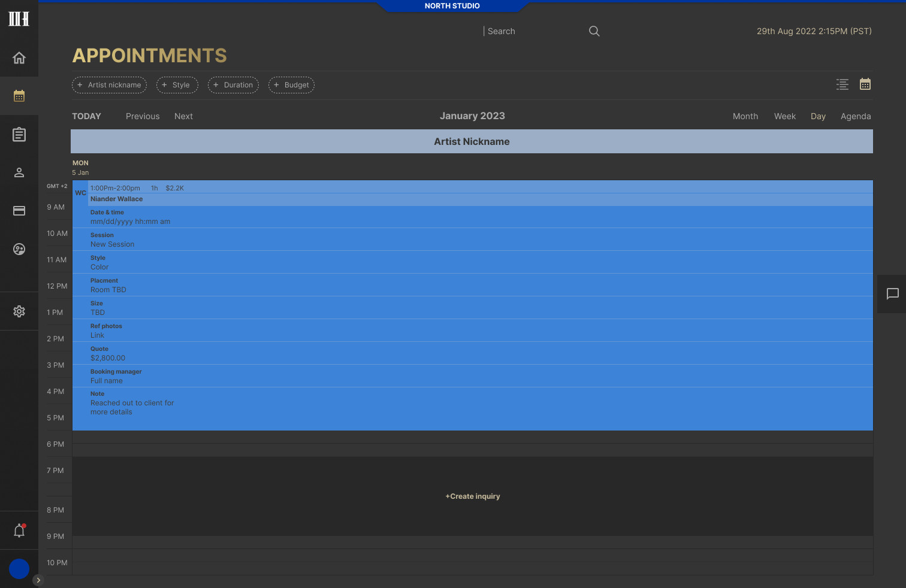
Task: Click the Booking manager Full name field
Action: [473, 376]
